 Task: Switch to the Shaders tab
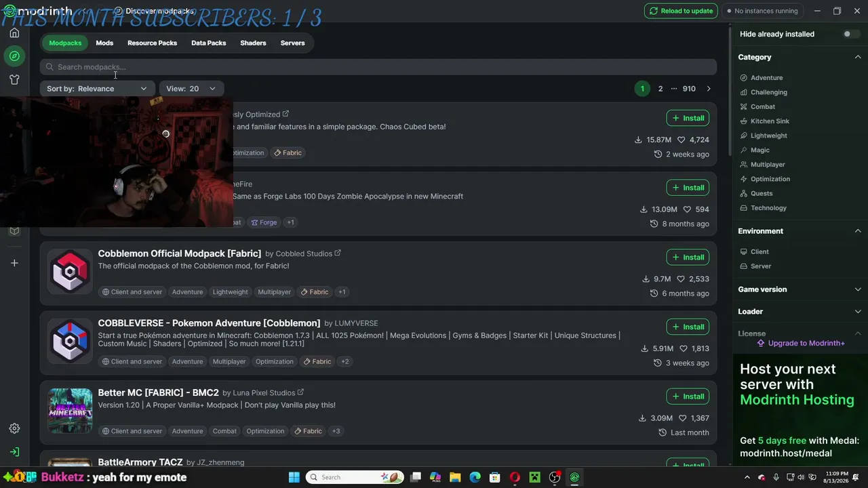(x=253, y=43)
